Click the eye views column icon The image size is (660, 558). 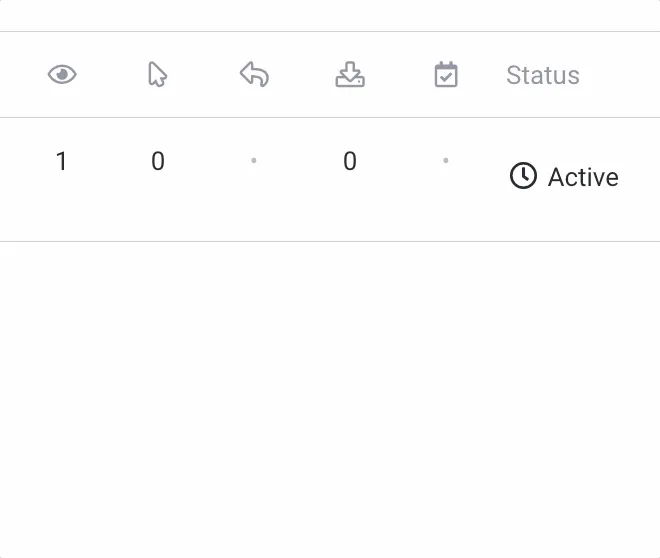tap(62, 74)
